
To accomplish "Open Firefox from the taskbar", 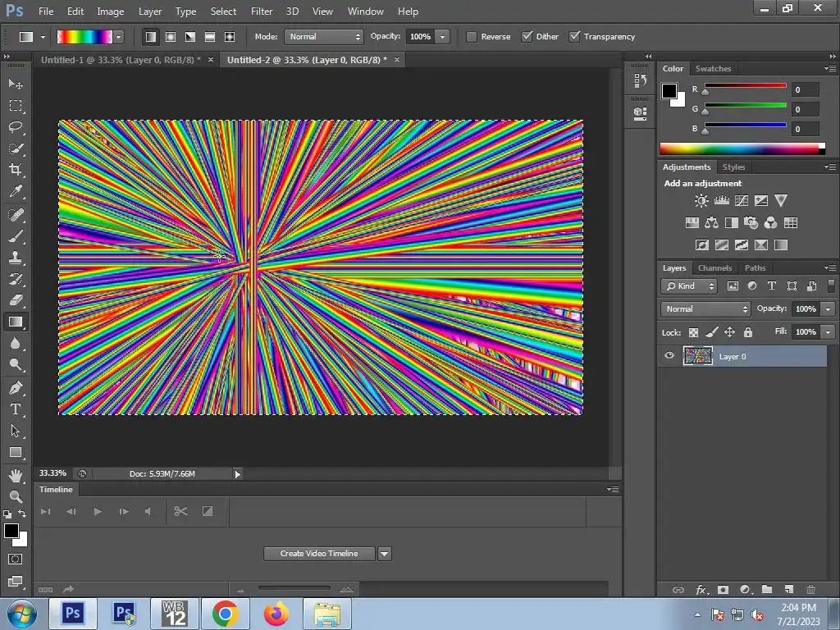I will (x=276, y=614).
